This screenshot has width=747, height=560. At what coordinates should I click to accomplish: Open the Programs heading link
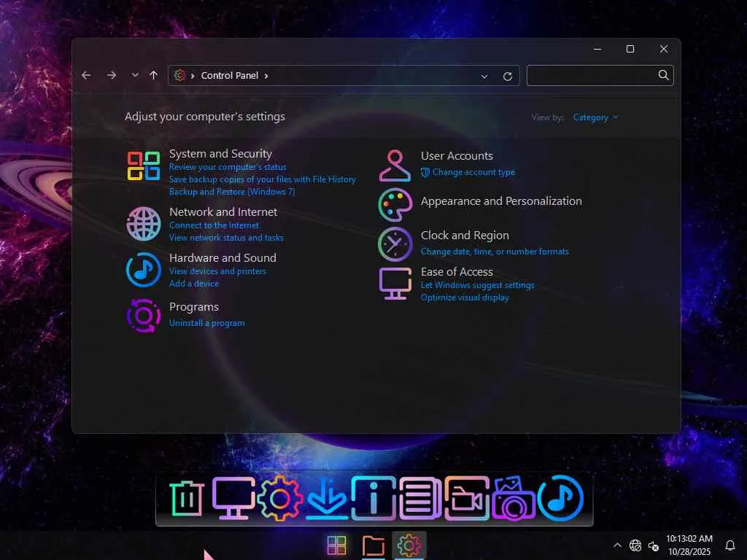pos(194,307)
